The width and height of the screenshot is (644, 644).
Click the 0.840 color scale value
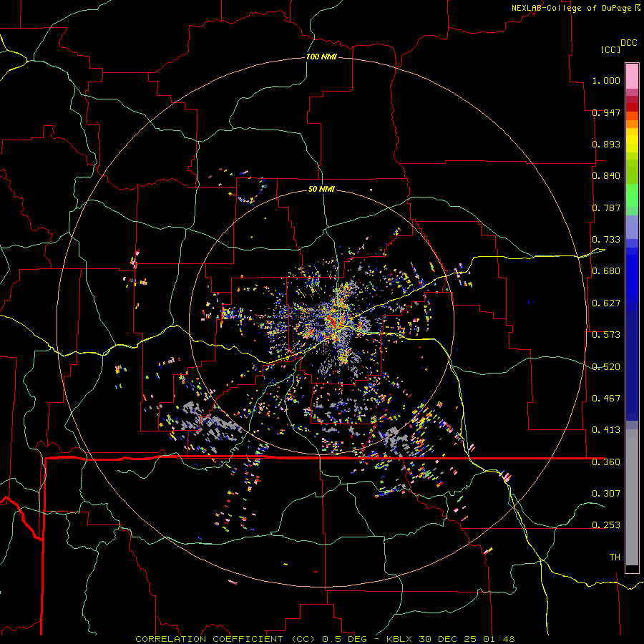(x=606, y=176)
